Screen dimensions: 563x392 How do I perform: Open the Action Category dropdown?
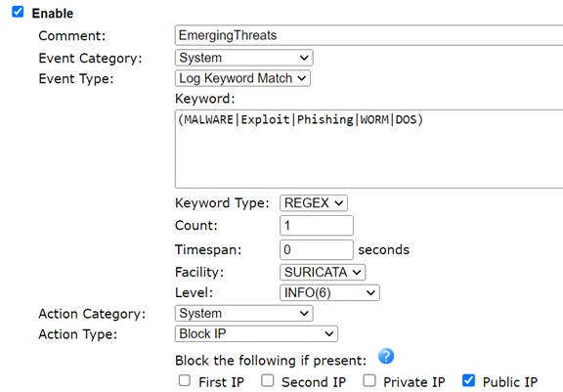point(244,314)
